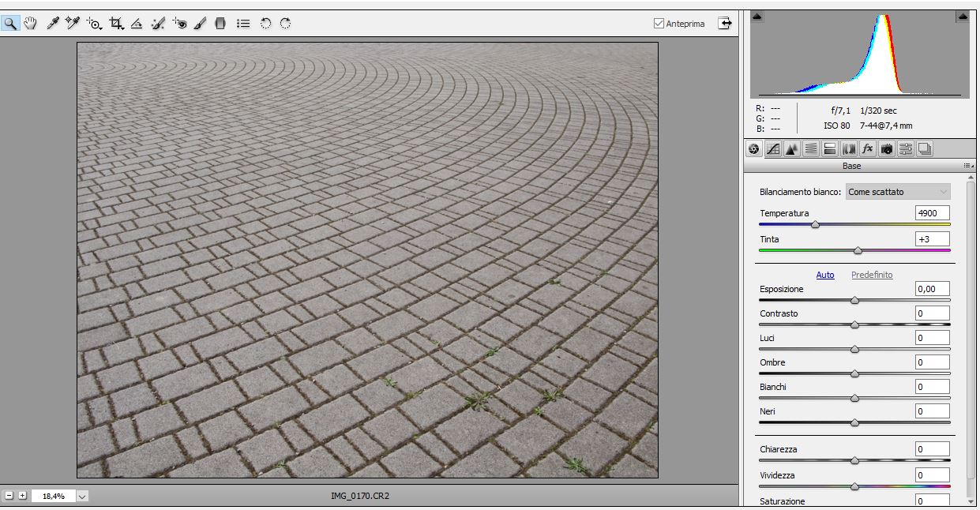Select the Hand tool
This screenshot has height=510, width=980.
[30, 24]
